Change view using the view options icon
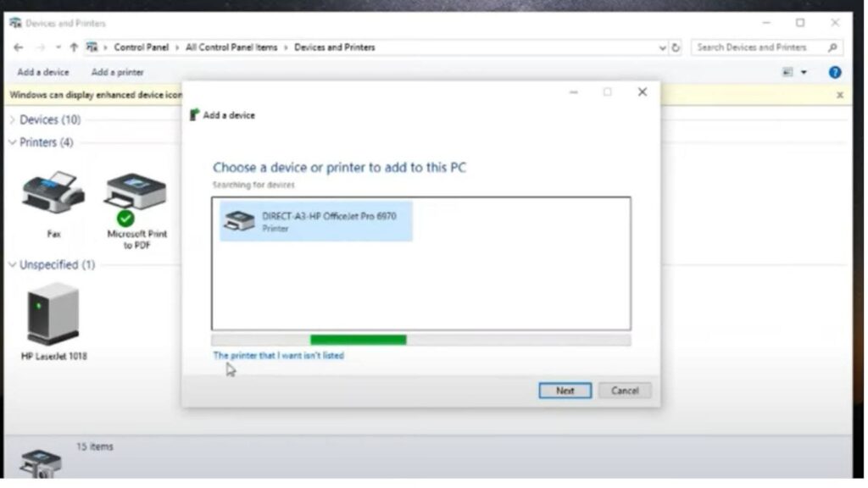This screenshot has height=488, width=868. click(787, 73)
